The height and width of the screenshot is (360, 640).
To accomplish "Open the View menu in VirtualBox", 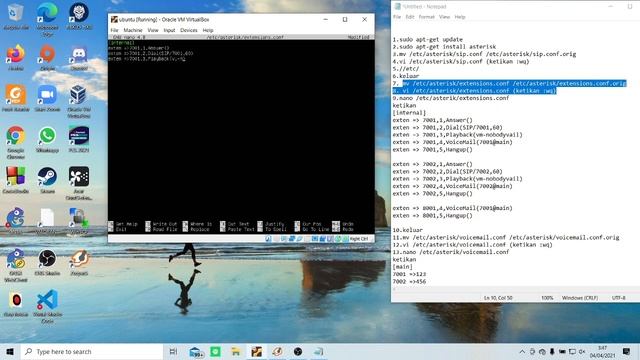I will pos(153,30).
